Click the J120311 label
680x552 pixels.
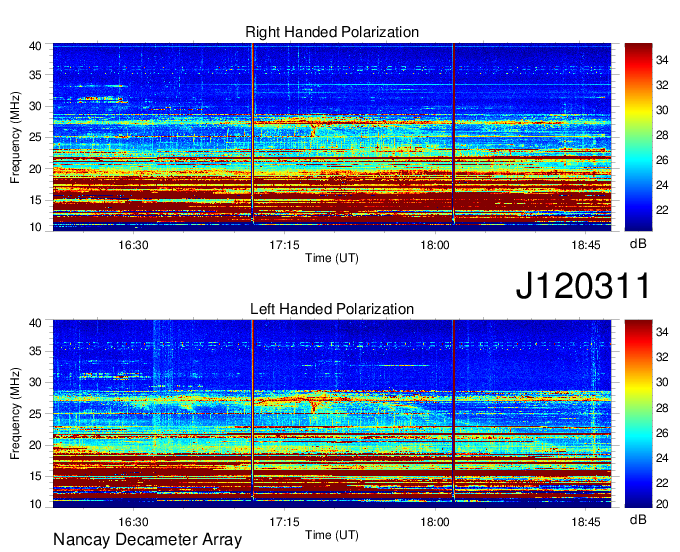tap(583, 285)
